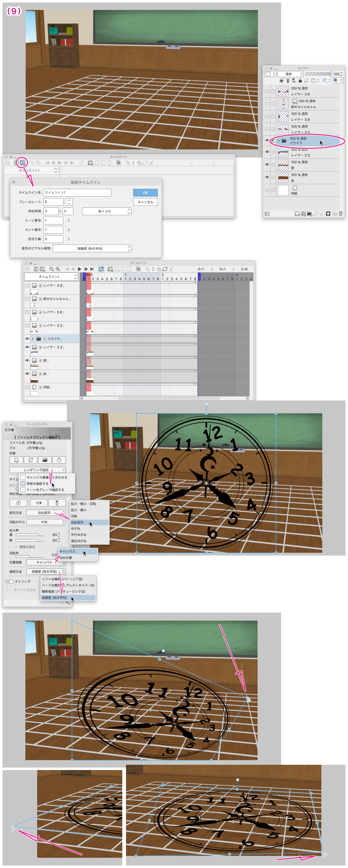Click the circular reload arrow button
Viewport: 348px width, 868px height.
point(59,460)
